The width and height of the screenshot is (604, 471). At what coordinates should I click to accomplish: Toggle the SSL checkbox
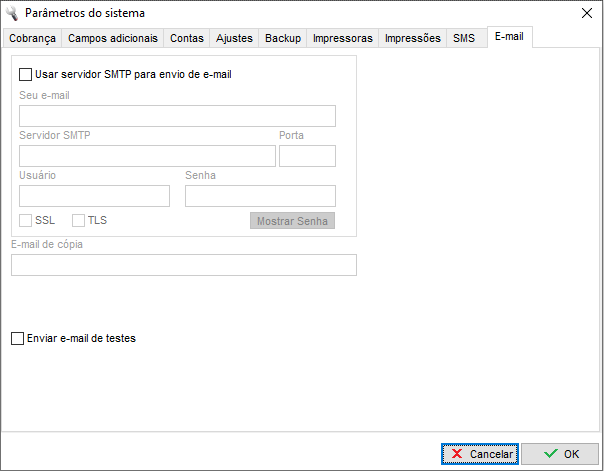[x=26, y=220]
